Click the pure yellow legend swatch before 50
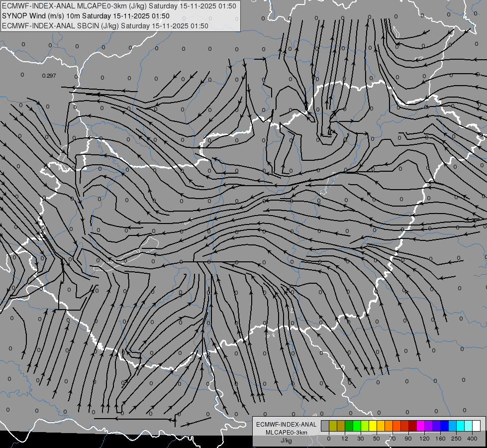 tap(373, 426)
